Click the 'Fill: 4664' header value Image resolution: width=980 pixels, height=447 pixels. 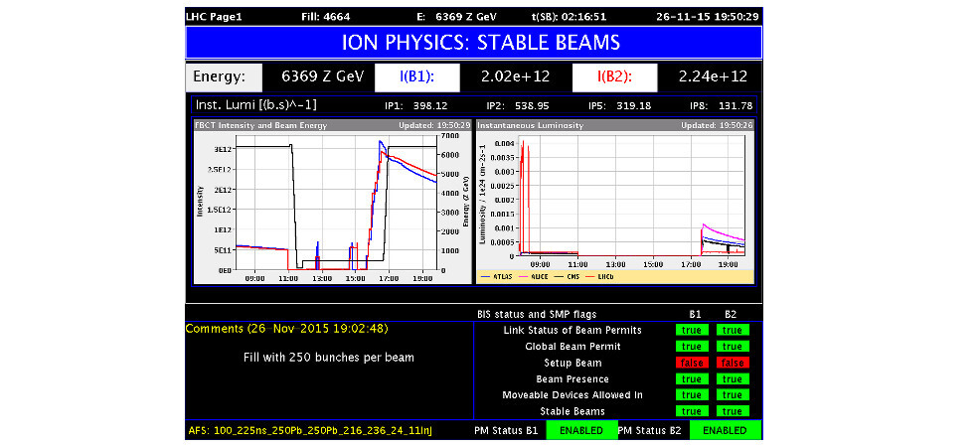328,17
